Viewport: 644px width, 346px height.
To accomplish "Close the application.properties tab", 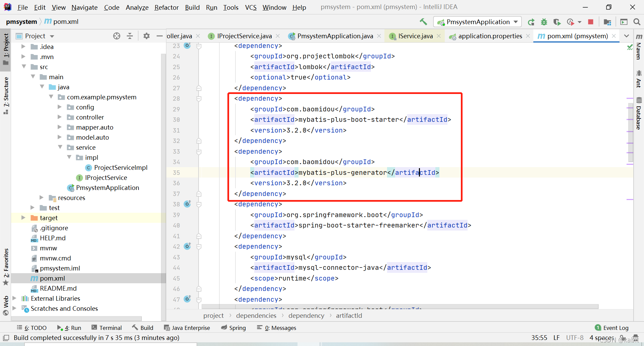I will coord(528,36).
